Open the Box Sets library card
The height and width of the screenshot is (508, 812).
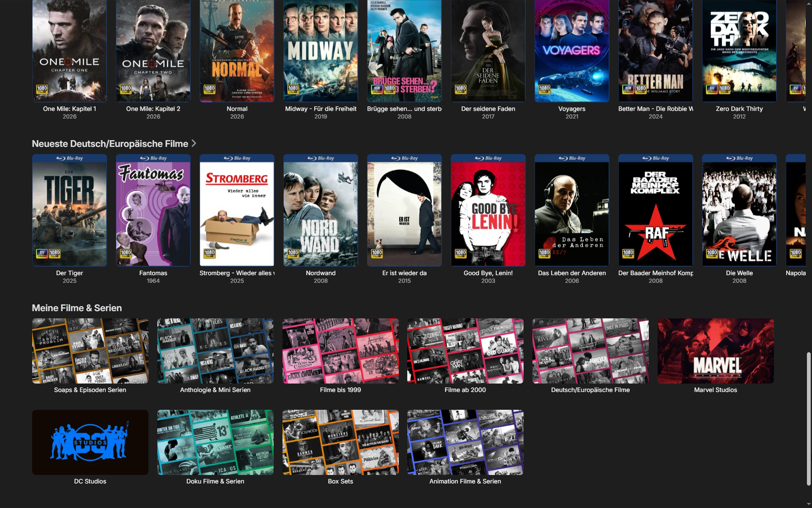coord(340,442)
